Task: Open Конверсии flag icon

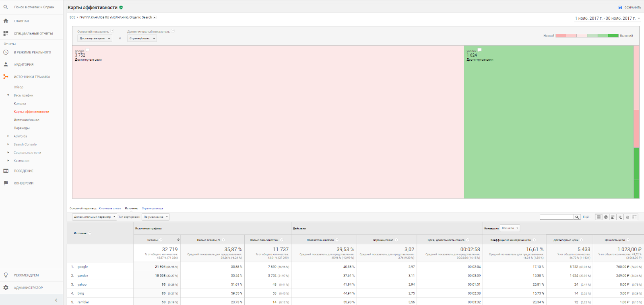Action: point(6,183)
